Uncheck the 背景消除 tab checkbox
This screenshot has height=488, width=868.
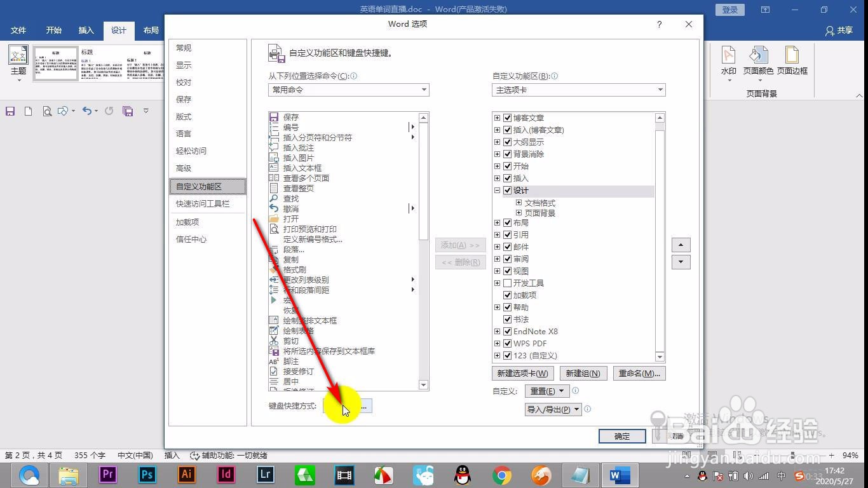[x=507, y=154]
